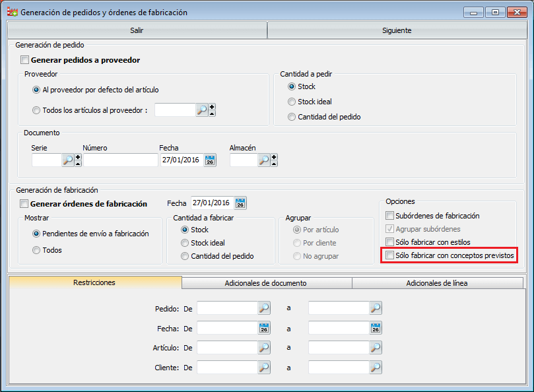This screenshot has width=534, height=392.
Task: Click lookup icon for Artículo De field
Action: (x=264, y=348)
